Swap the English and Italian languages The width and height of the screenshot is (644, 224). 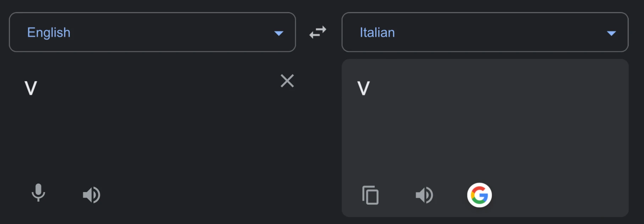[318, 32]
